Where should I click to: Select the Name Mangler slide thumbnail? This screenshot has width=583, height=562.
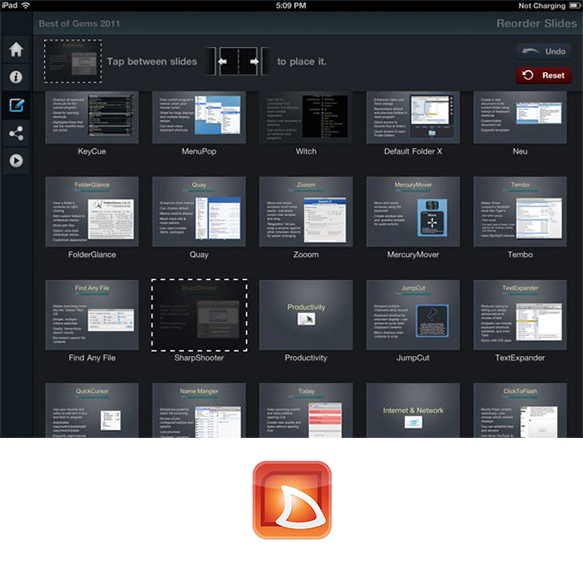point(199,410)
